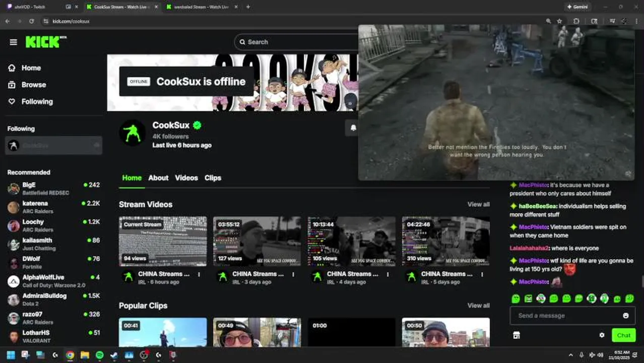644x363 pixels.
Task: Open options menu for the 3 days ago video
Action: coord(293,275)
